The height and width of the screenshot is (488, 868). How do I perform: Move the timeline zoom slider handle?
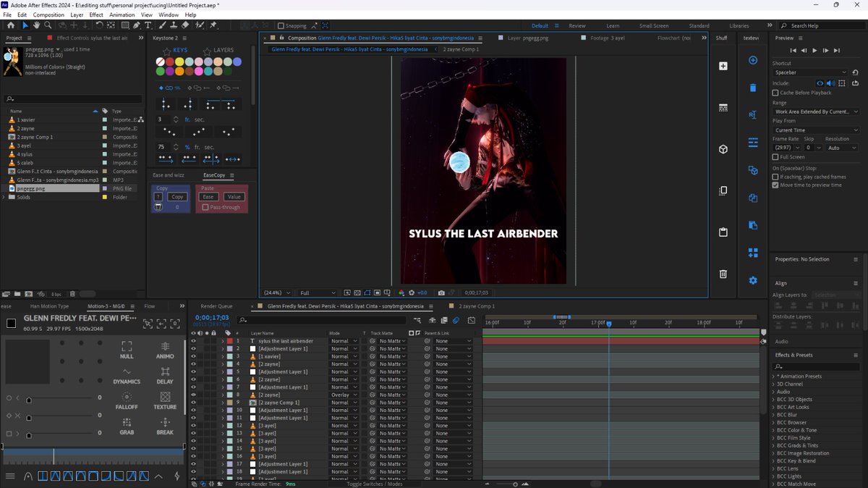click(515, 484)
